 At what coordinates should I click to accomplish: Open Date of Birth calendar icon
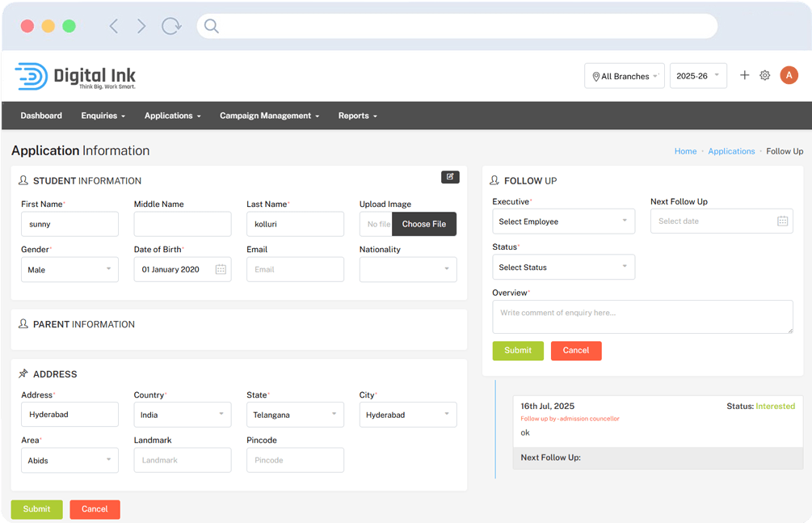221,269
